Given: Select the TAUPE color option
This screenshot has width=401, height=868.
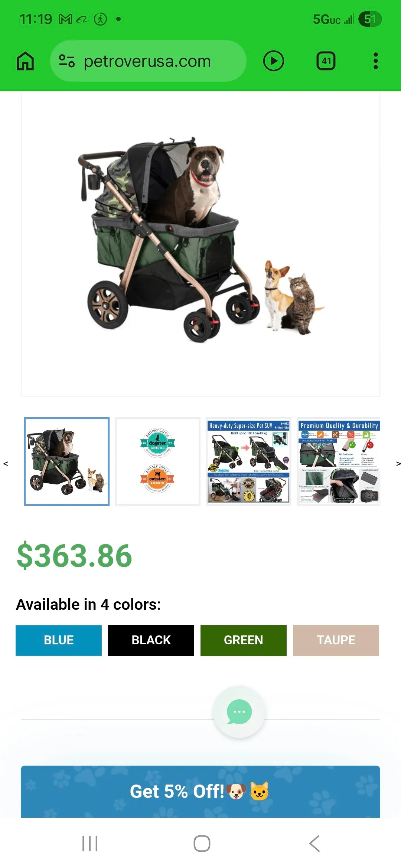Looking at the screenshot, I should [336, 640].
